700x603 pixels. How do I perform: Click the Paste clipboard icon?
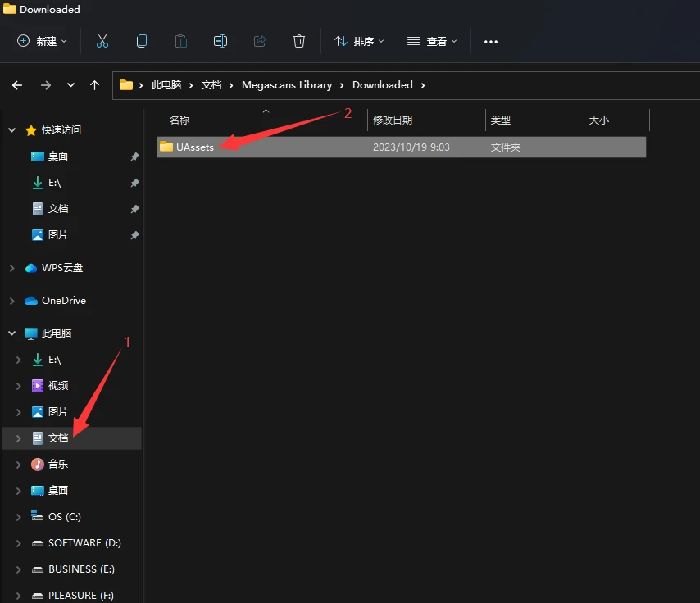[181, 41]
